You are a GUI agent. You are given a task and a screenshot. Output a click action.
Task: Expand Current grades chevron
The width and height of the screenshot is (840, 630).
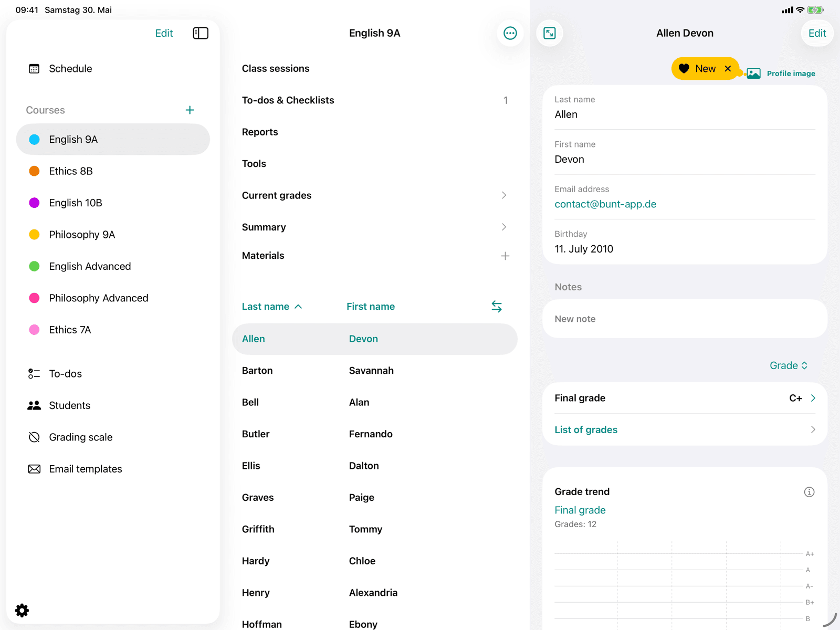pos(504,195)
